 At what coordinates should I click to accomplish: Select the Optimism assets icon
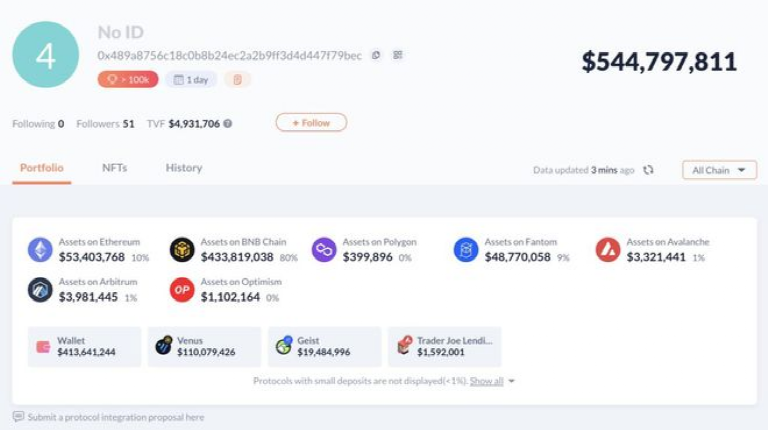click(x=182, y=290)
